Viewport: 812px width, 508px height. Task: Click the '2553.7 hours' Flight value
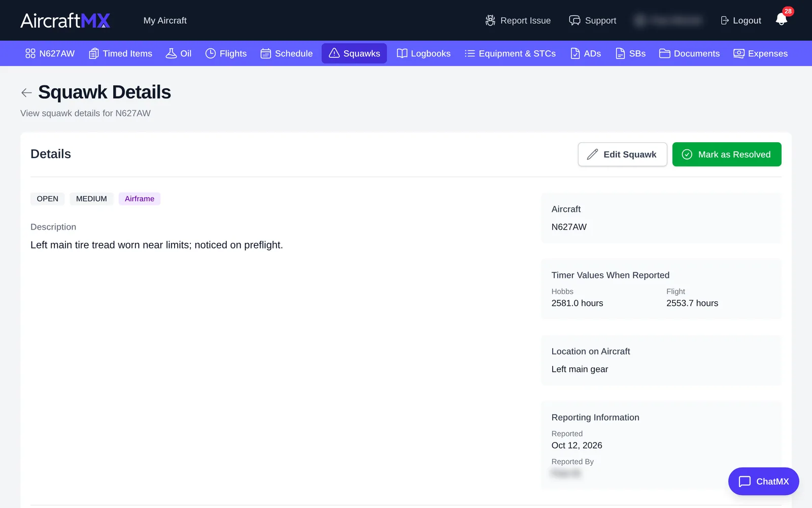692,303
